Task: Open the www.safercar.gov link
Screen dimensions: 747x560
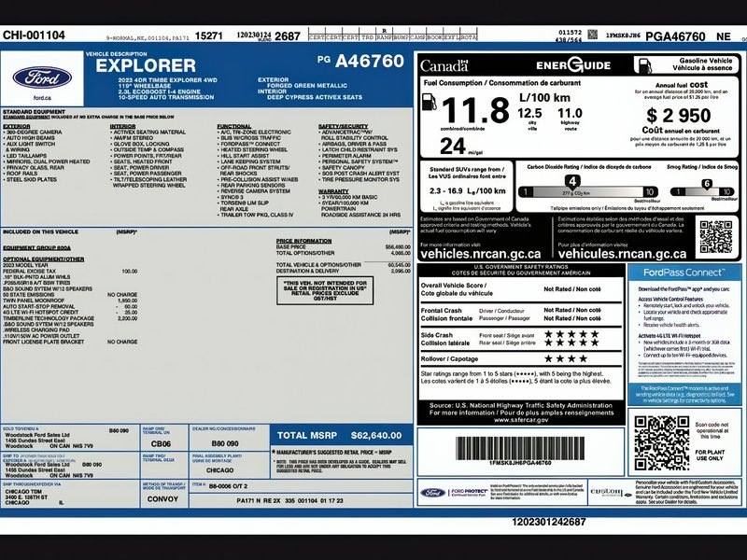Action: tap(521, 421)
